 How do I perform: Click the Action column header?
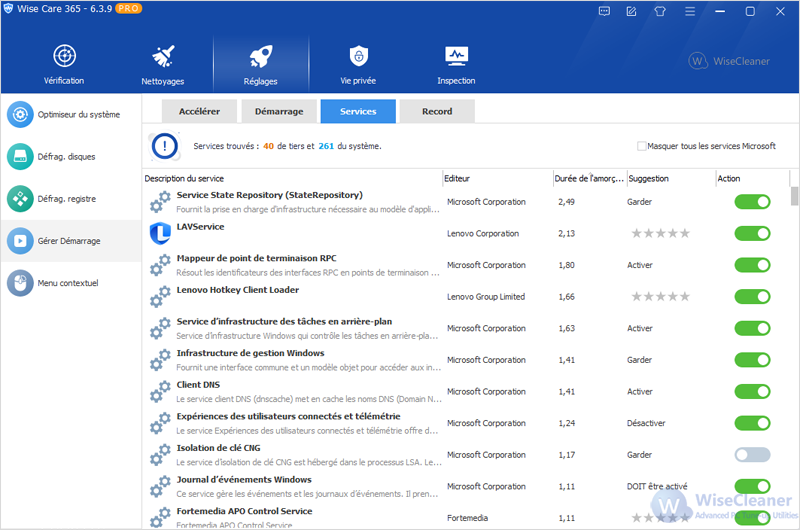753,179
